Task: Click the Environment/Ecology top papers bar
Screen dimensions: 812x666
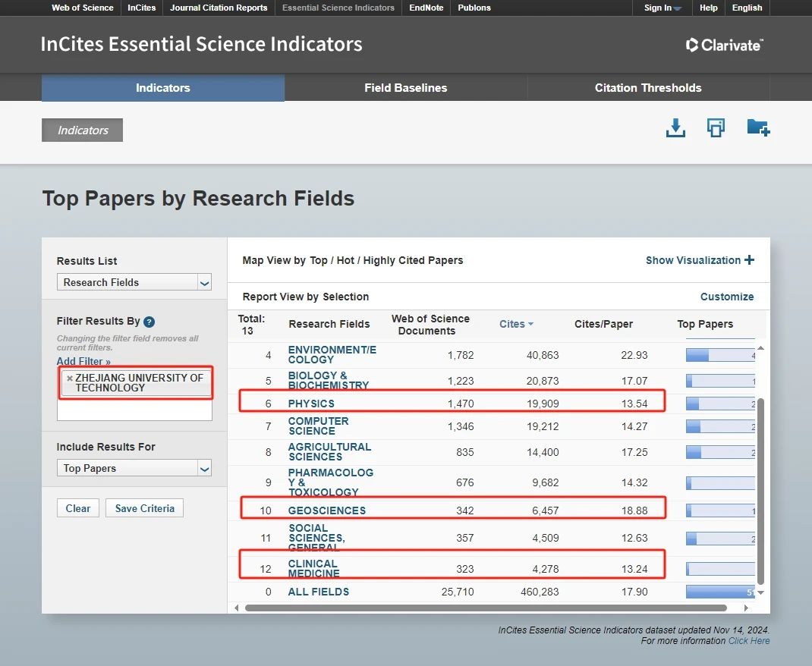Action: 720,355
